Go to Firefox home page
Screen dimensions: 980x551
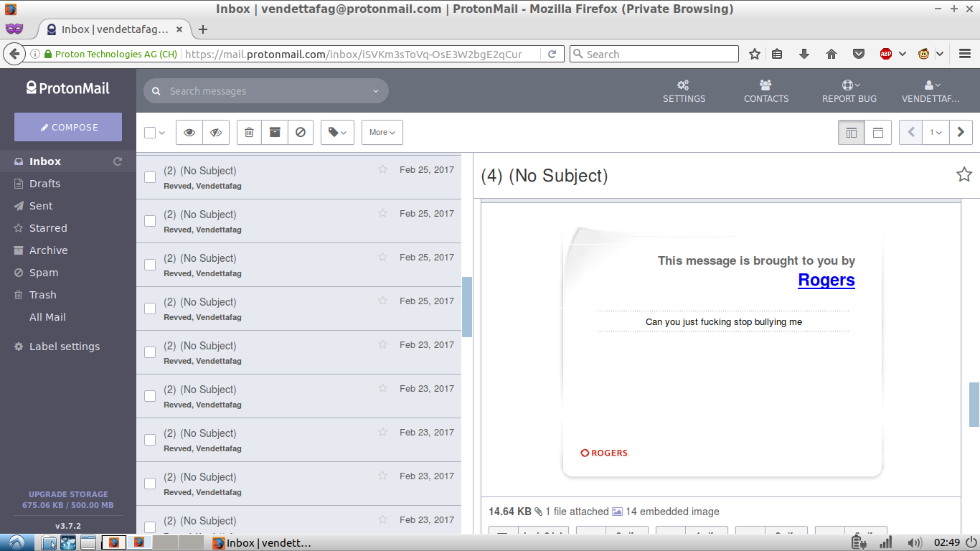pyautogui.click(x=831, y=54)
